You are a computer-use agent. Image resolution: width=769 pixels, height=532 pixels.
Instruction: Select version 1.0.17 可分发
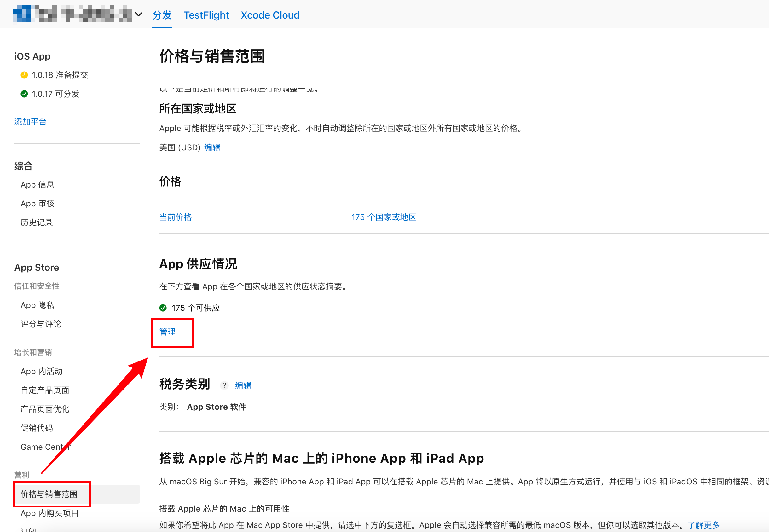[x=55, y=94]
